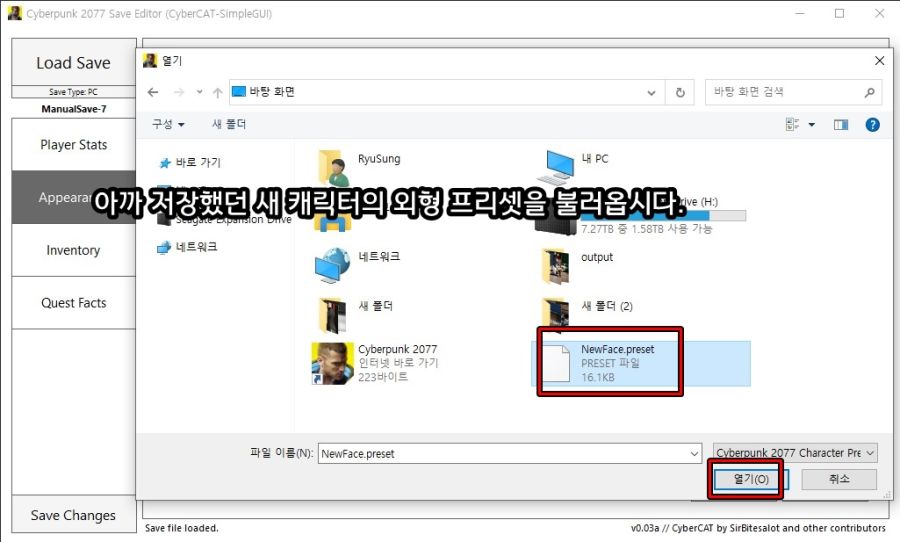Screen dimensions: 900x542
Task: Change the view layout icon
Action: [x=793, y=124]
